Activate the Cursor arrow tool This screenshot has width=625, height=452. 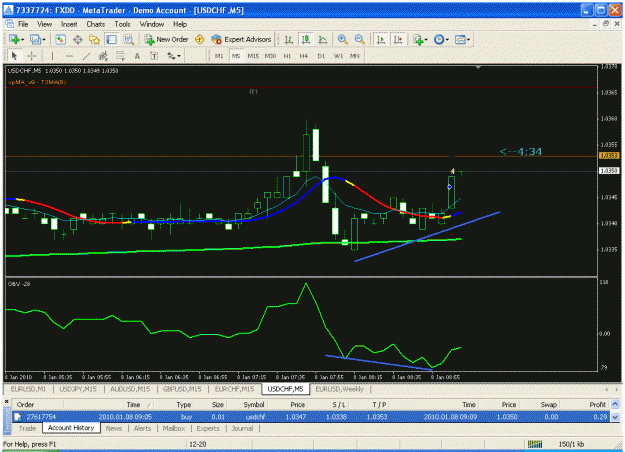click(x=14, y=56)
